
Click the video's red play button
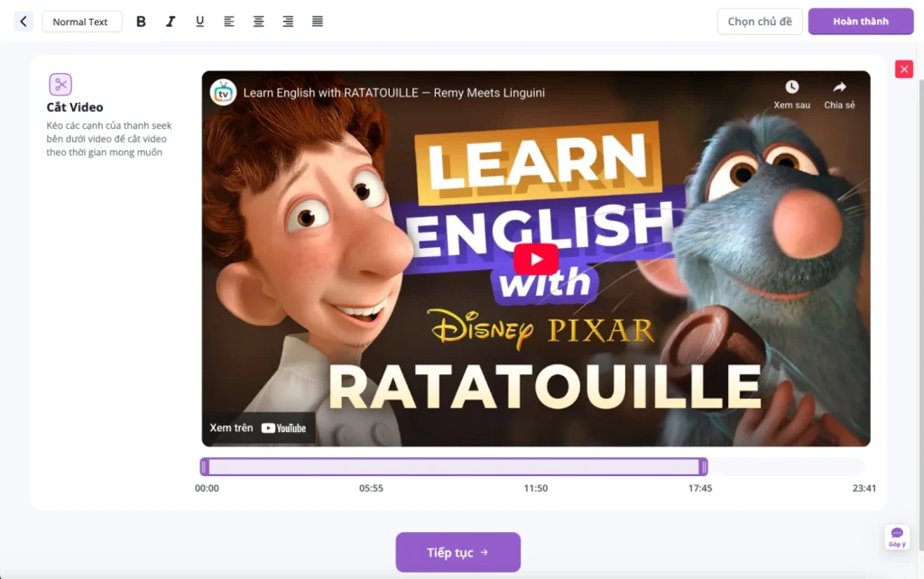pos(536,259)
